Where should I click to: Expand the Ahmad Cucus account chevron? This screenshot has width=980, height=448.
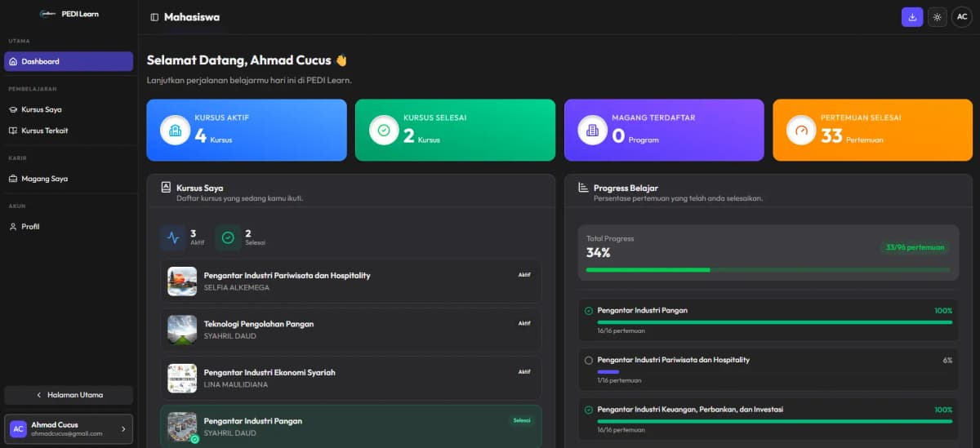click(123, 428)
